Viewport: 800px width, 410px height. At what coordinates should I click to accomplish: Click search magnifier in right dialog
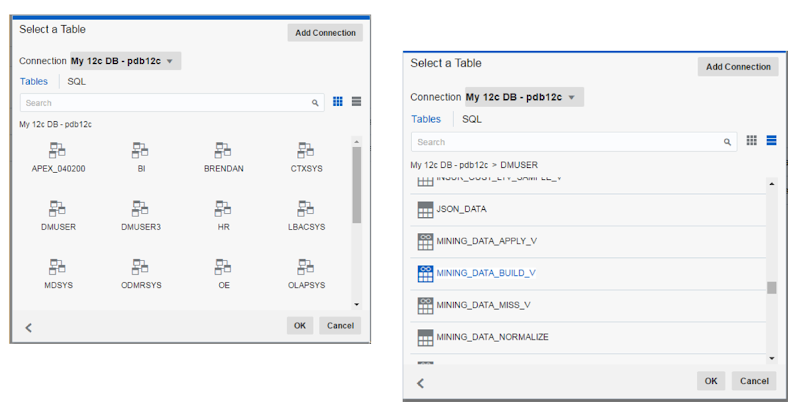[727, 142]
